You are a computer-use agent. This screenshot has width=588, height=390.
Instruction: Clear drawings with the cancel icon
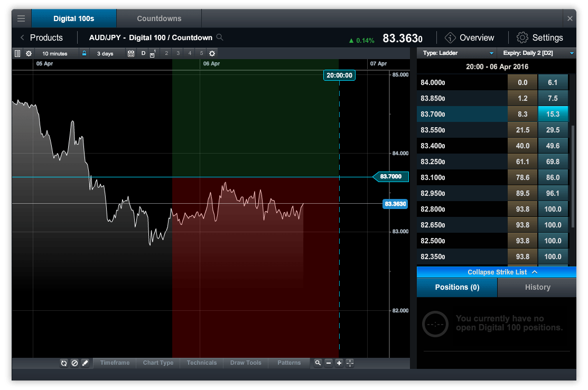coord(74,363)
